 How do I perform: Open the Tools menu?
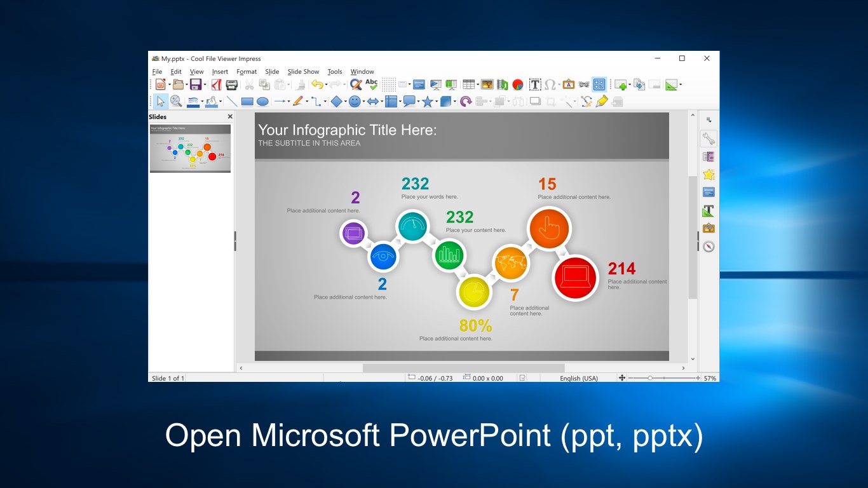[335, 72]
